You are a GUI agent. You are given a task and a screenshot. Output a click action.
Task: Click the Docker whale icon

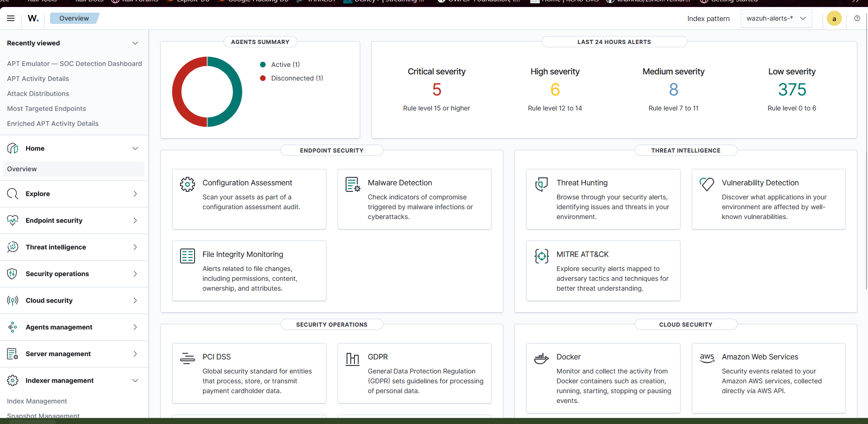coord(542,359)
